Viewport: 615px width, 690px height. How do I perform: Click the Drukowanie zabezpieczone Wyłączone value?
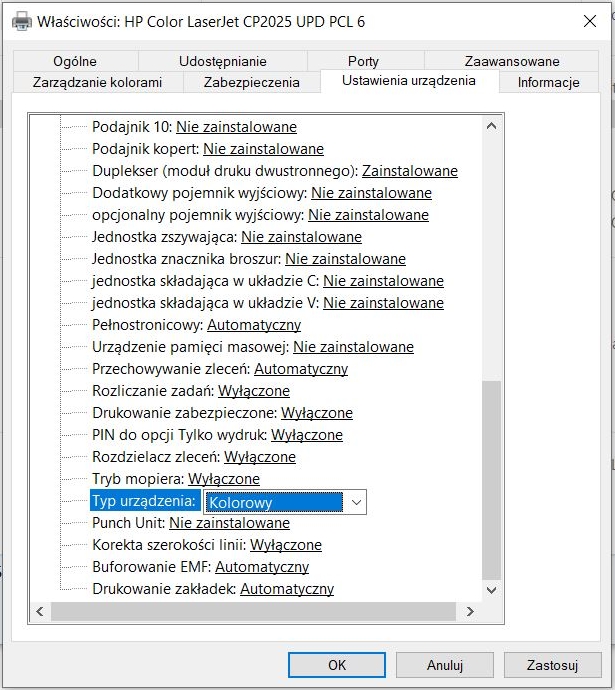click(x=317, y=413)
